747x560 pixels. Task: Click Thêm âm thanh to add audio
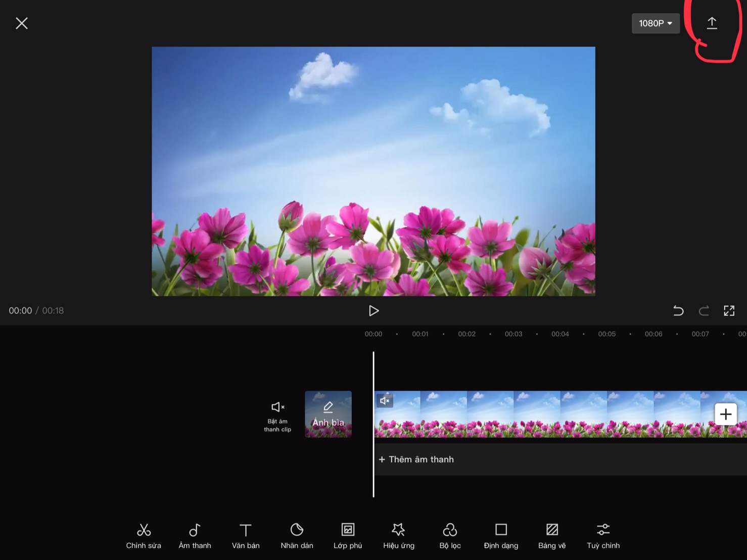(416, 459)
